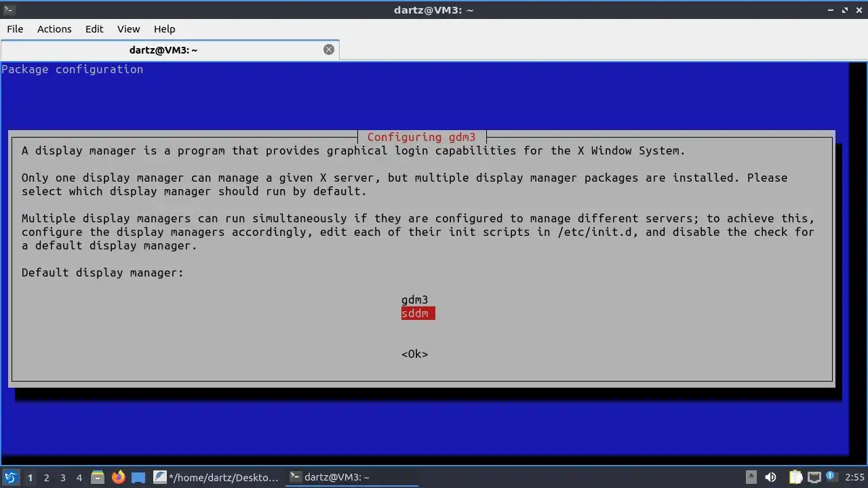Open the View menu
Screen dimensions: 868x488
point(128,29)
